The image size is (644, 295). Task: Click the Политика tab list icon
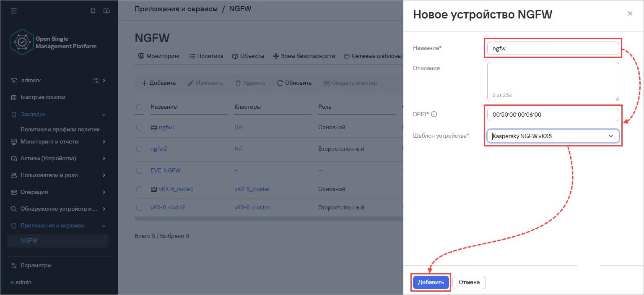(x=192, y=56)
